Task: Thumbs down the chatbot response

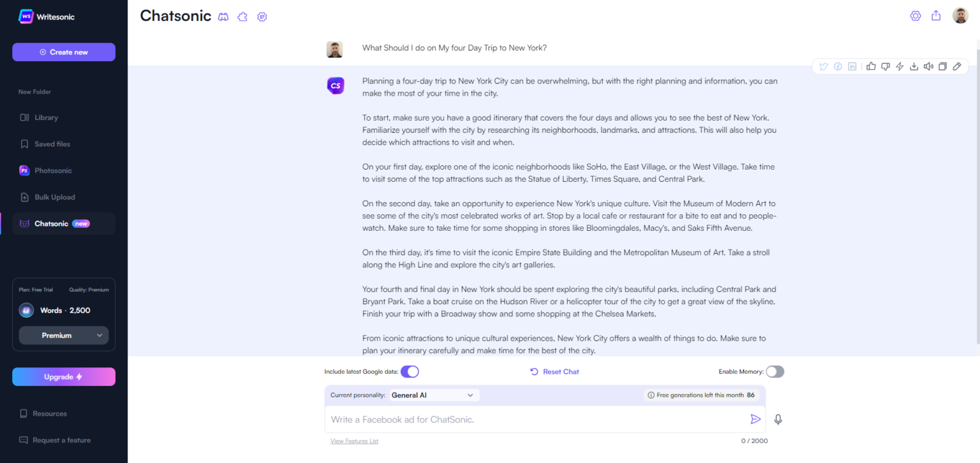Action: tap(886, 66)
